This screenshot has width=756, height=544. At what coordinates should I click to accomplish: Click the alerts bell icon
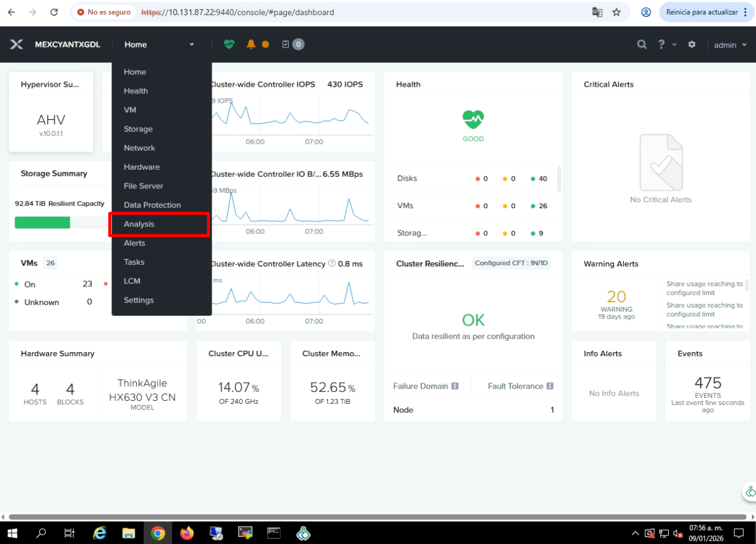point(251,45)
